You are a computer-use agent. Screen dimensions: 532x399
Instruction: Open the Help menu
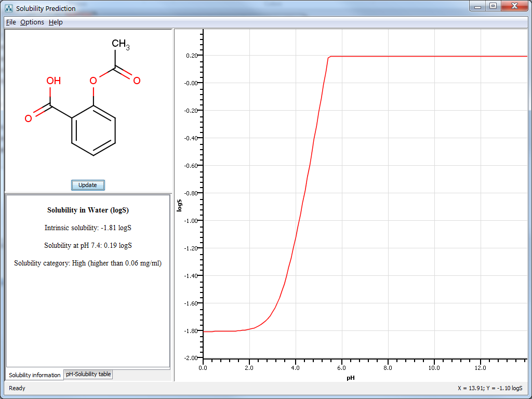pyautogui.click(x=56, y=22)
